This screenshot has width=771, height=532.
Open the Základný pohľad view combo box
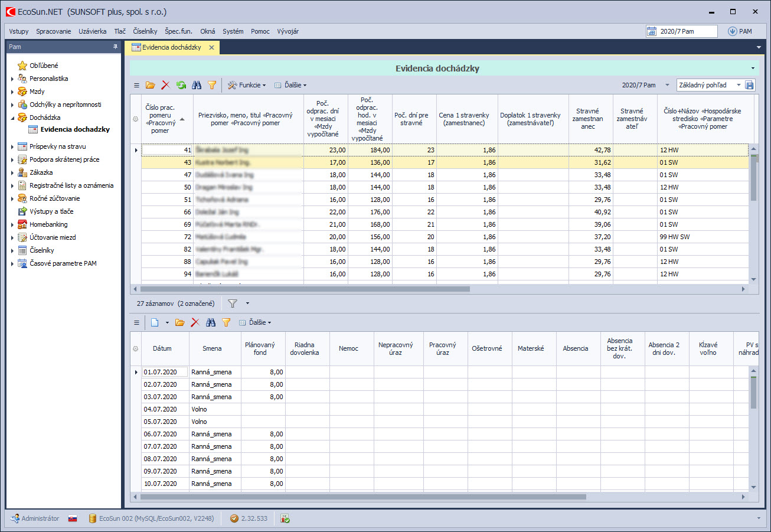tap(710, 85)
